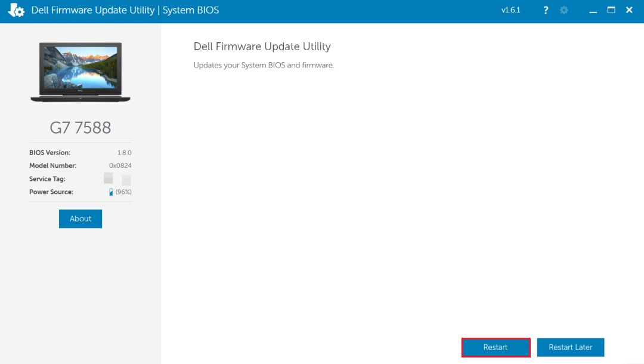Choose Restart Later

[571, 347]
